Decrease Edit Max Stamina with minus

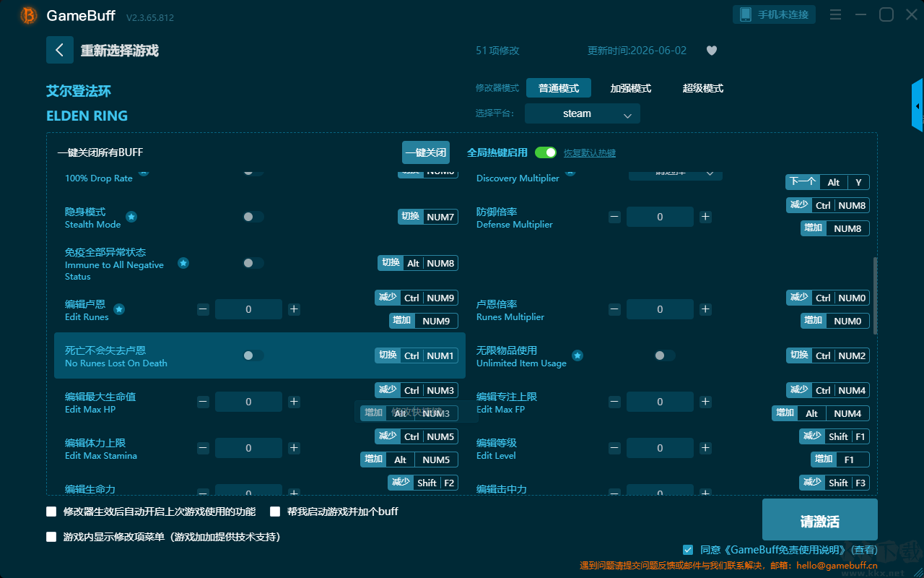tap(203, 448)
